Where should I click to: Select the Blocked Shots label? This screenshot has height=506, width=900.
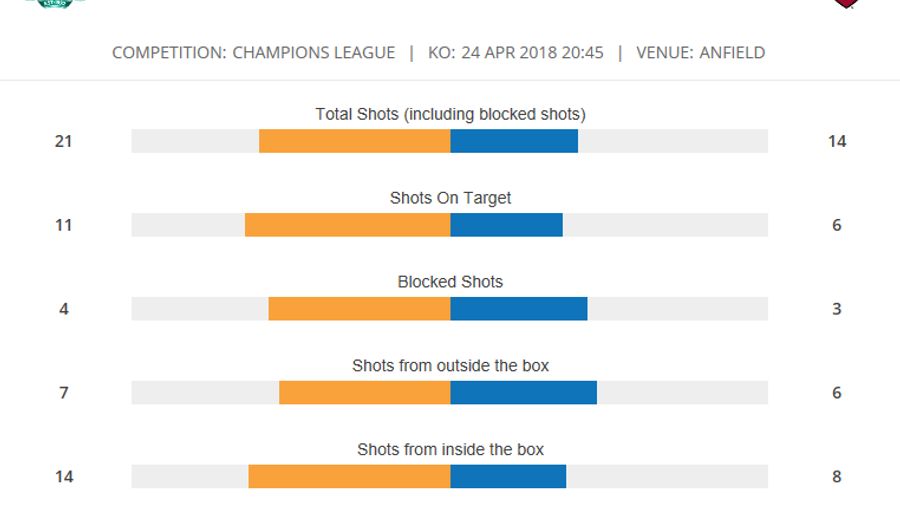(450, 282)
